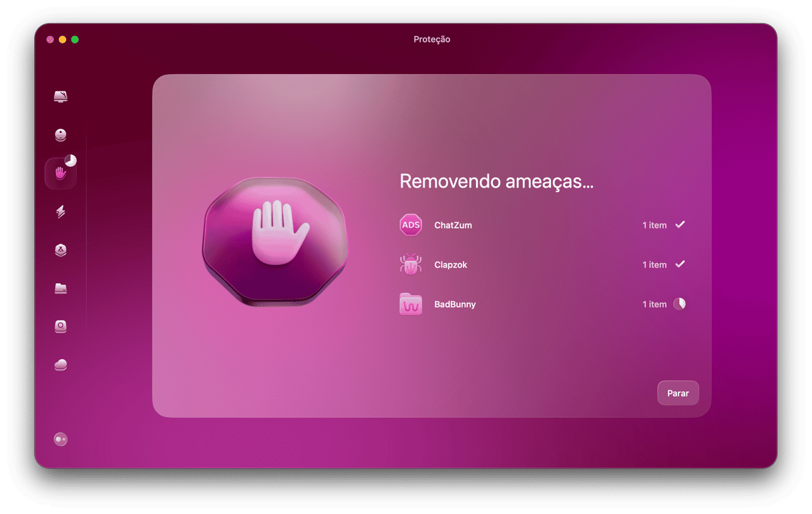
Task: Open the Protection hand sidebar icon
Action: tap(61, 174)
